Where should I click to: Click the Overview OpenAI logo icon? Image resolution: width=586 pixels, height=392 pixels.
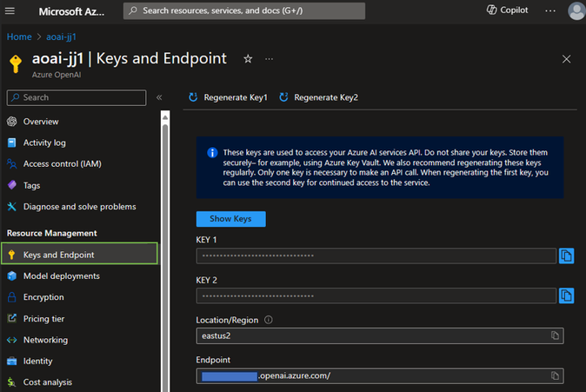click(12, 122)
